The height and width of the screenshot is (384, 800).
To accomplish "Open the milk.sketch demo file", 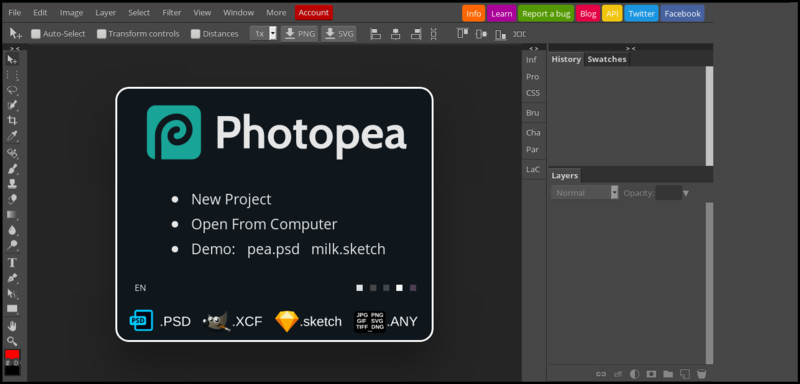I will tap(348, 249).
